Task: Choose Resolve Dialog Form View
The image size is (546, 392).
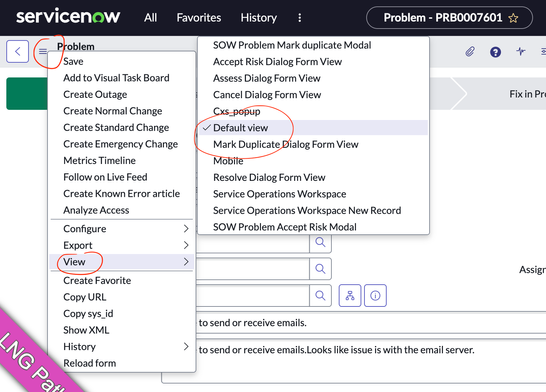Action: tap(313, 178)
